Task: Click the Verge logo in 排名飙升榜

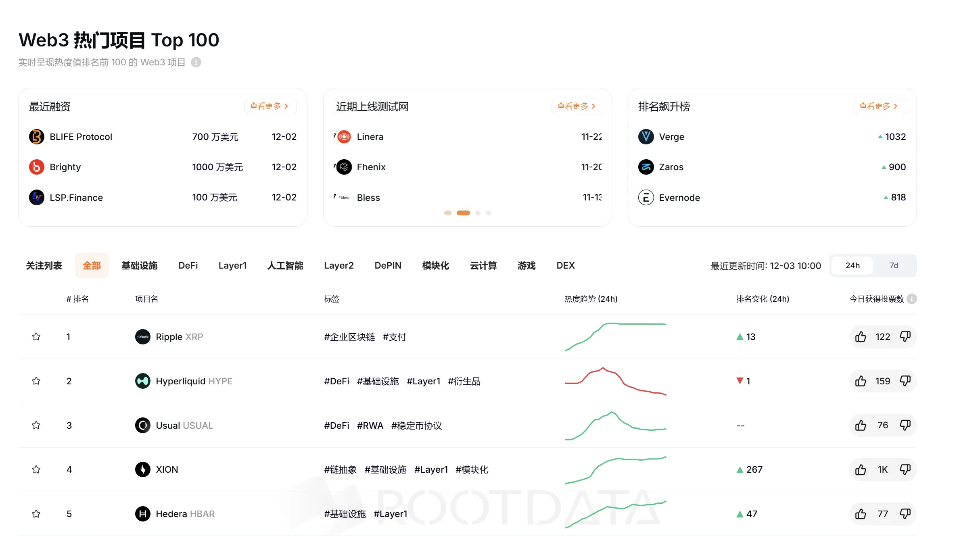Action: pyautogui.click(x=646, y=137)
